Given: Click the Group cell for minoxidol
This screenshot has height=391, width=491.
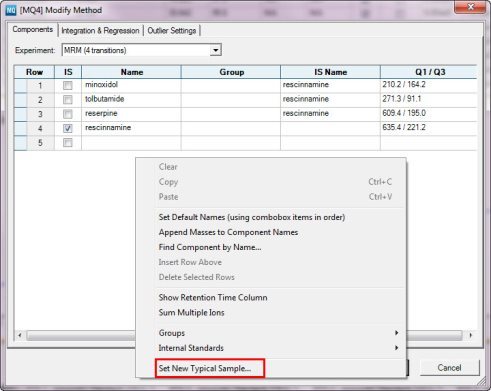Looking at the screenshot, I should [x=231, y=85].
